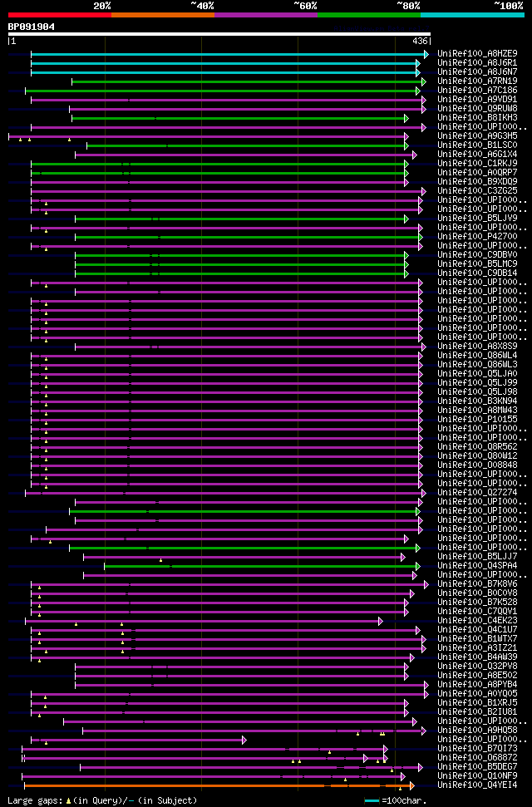The image size is (532, 807).
Task: Select the UniRef100_Q9RUW8 label
Action: (477, 109)
